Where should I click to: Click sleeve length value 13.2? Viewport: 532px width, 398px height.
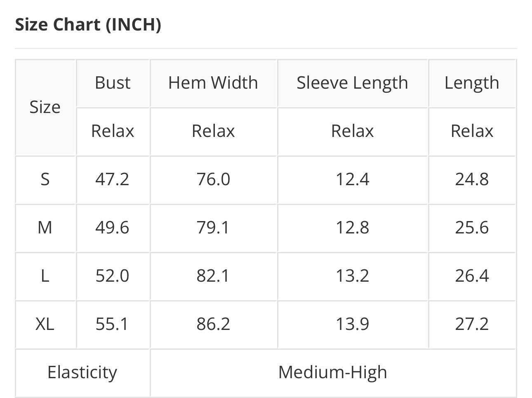click(x=353, y=276)
